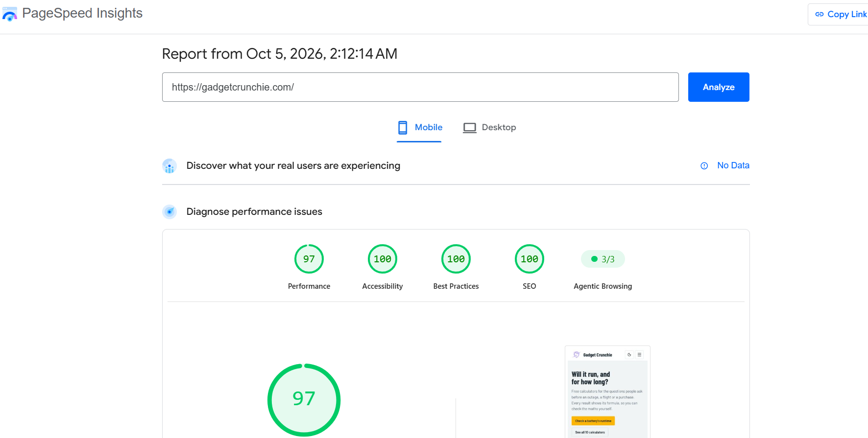Select the SEO 100 score gauge
Image resolution: width=868 pixels, height=438 pixels.
point(530,259)
